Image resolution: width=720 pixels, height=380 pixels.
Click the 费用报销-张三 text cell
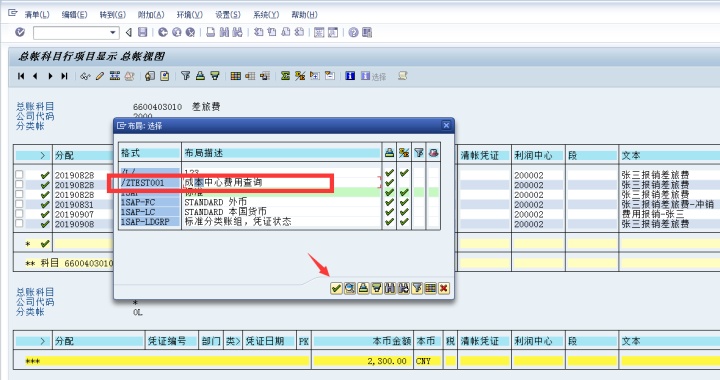[x=652, y=214]
